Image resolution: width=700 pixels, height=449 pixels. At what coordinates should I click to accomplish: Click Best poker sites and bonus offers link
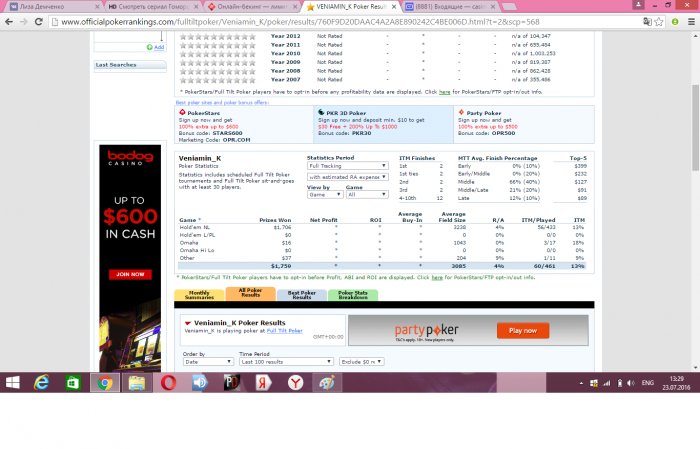222,103
